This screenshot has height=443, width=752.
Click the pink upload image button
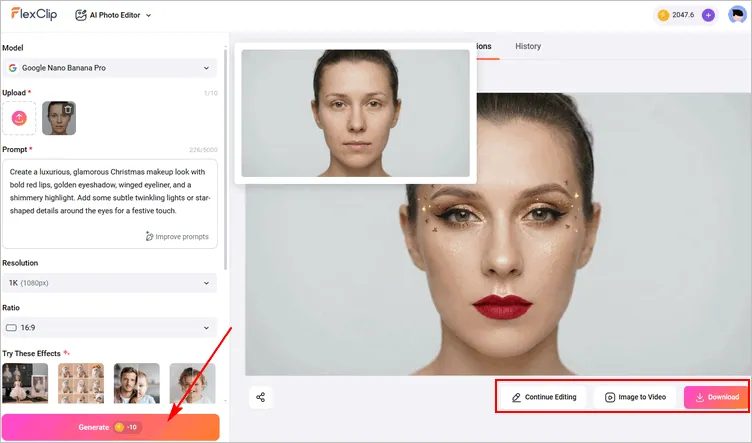(19, 118)
